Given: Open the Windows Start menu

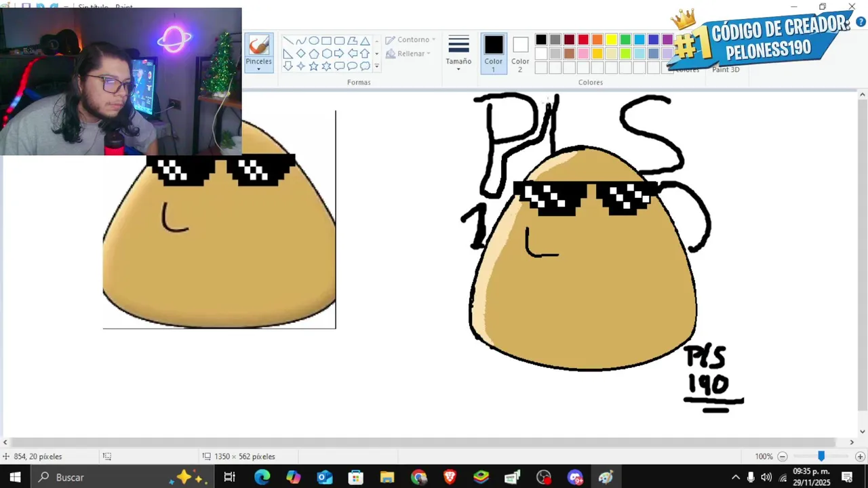Looking at the screenshot, I should coord(15,477).
